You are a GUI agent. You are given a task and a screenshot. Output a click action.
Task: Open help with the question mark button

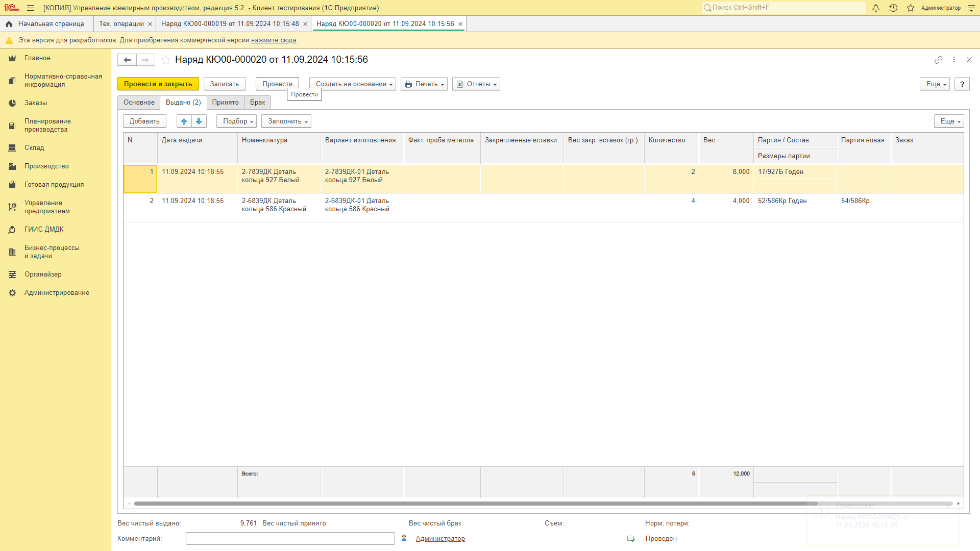(962, 84)
